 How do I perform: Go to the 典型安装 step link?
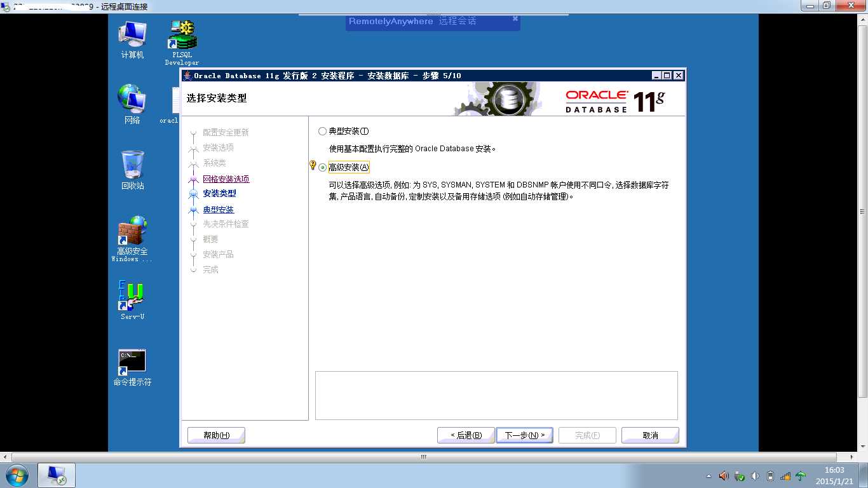pyautogui.click(x=219, y=210)
